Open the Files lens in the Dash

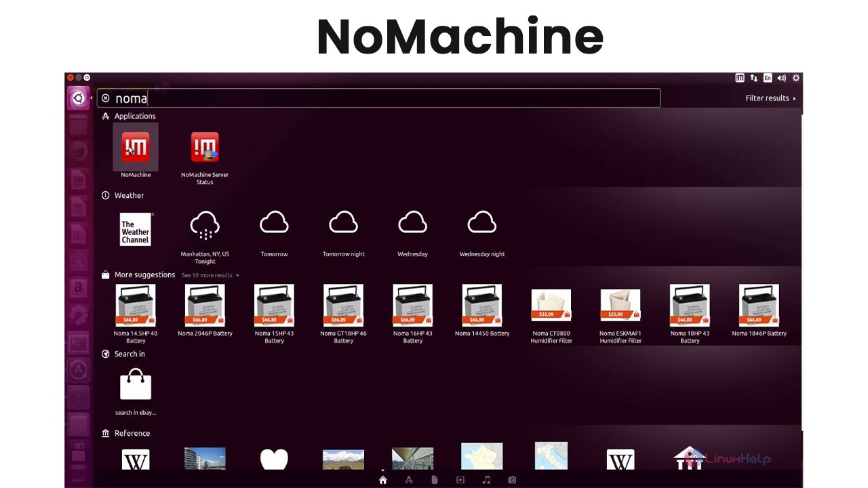435,480
